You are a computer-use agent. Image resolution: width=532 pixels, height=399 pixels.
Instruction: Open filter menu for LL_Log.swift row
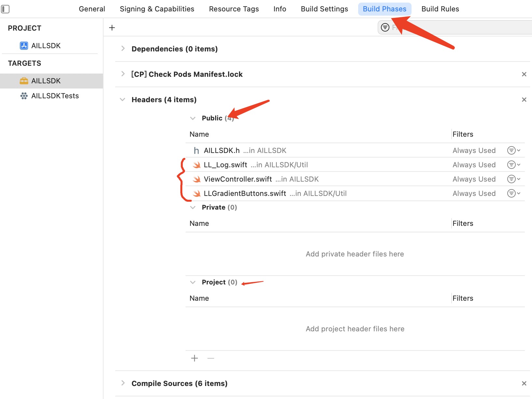pos(514,165)
